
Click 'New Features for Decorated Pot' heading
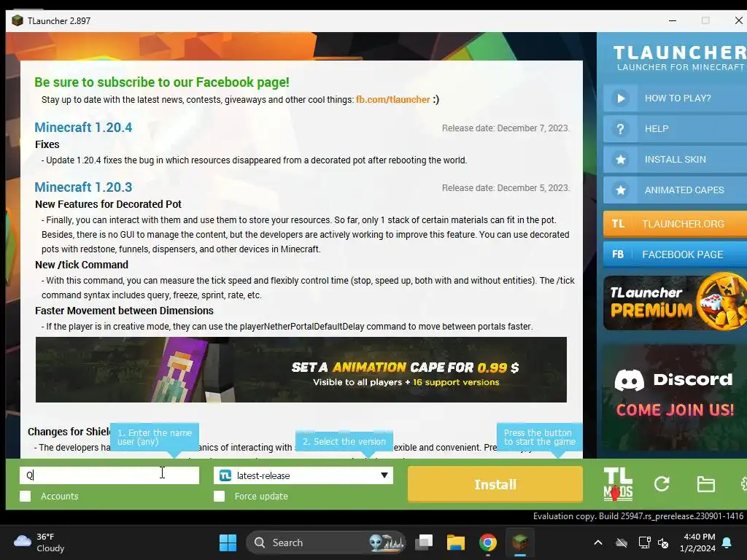click(x=108, y=204)
